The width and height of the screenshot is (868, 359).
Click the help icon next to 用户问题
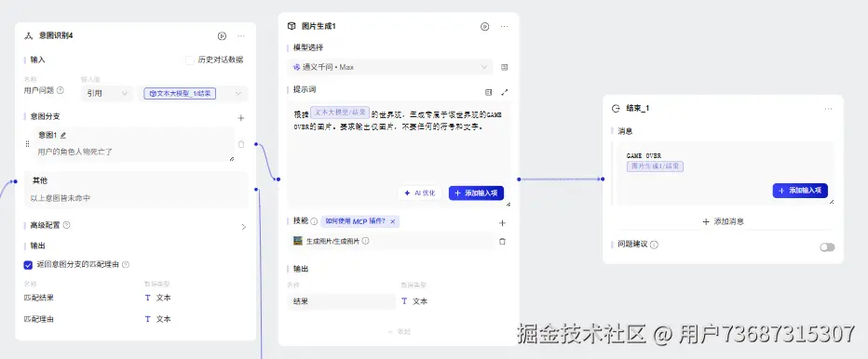[x=61, y=90]
